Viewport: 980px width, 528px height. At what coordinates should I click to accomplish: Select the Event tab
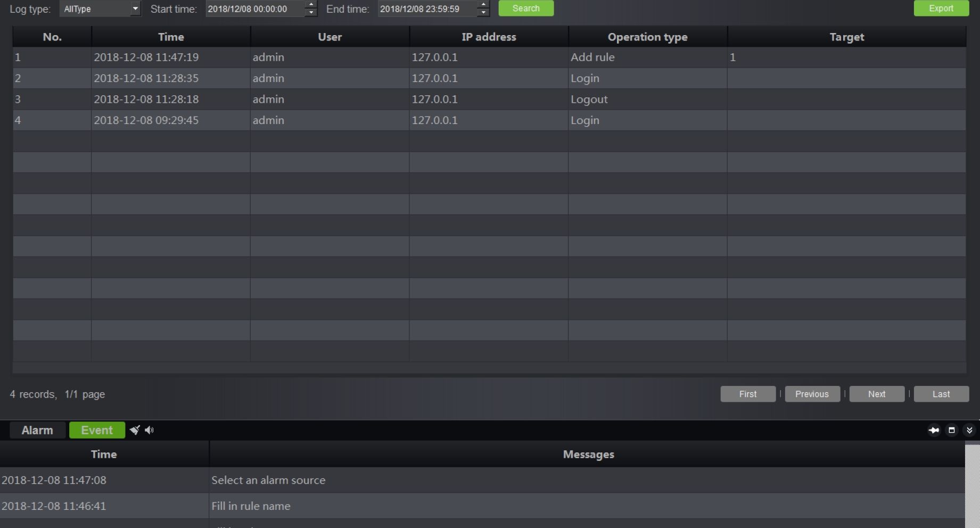(x=97, y=430)
